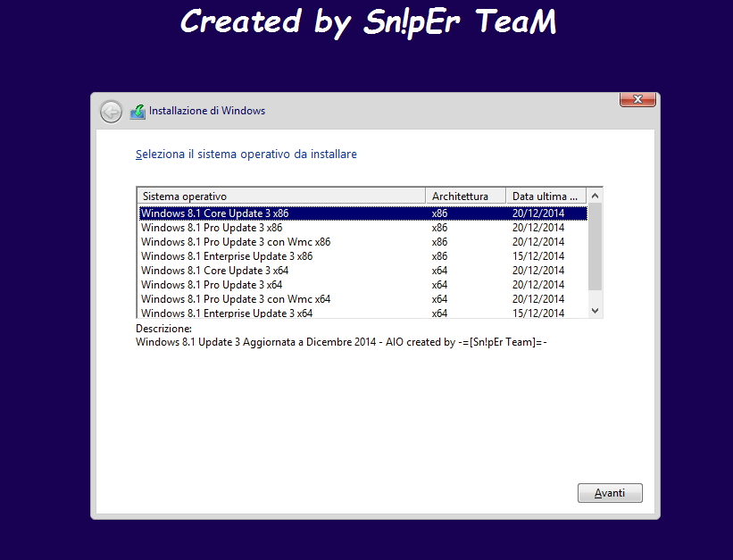Select Windows 8.1 Core Update 3 x64

(x=363, y=271)
